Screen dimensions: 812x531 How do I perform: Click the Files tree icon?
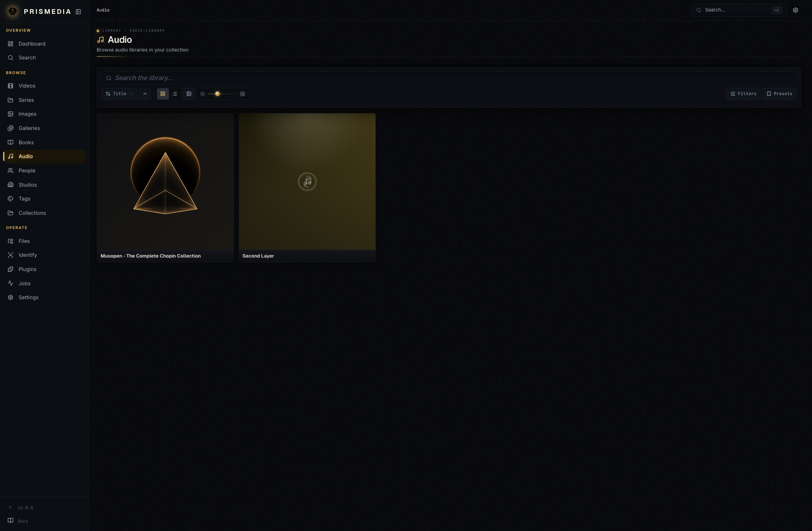click(11, 241)
